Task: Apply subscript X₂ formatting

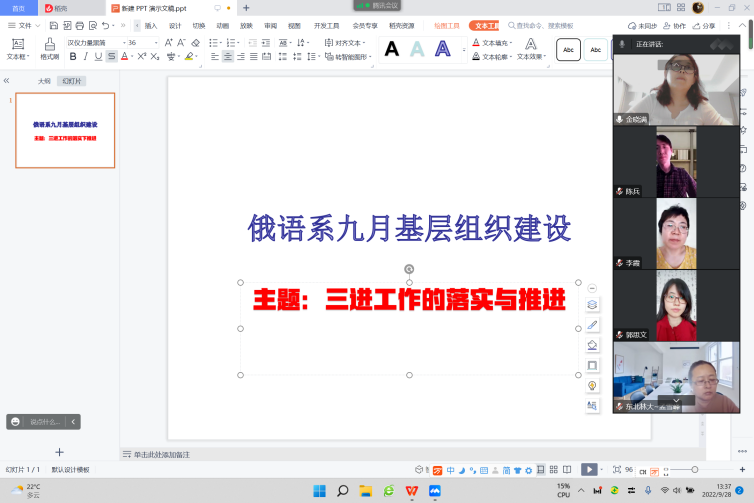Action: pos(154,56)
